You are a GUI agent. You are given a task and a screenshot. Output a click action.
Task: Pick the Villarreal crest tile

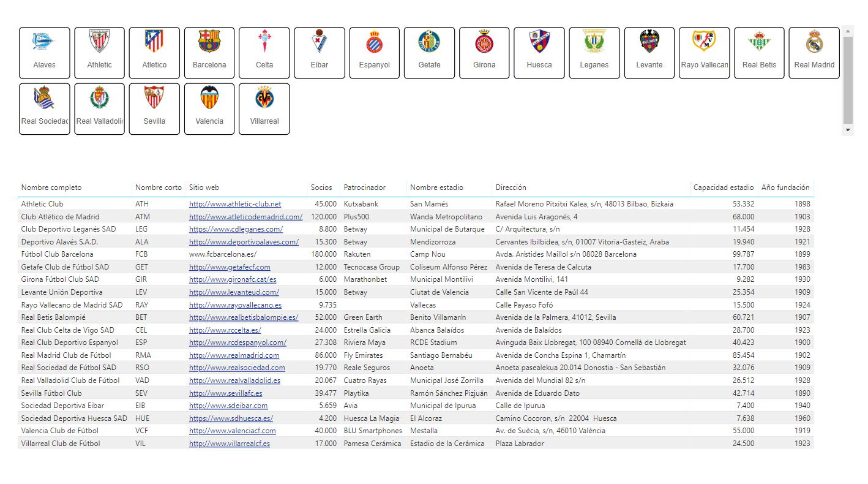264,109
